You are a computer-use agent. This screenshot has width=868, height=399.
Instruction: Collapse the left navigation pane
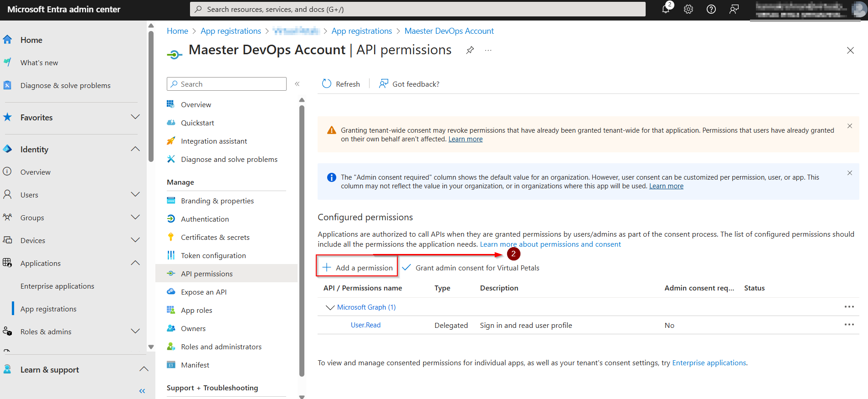pyautogui.click(x=142, y=391)
